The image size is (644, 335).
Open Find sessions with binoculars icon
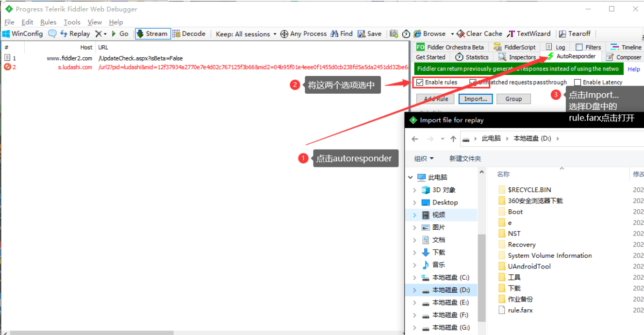[342, 33]
